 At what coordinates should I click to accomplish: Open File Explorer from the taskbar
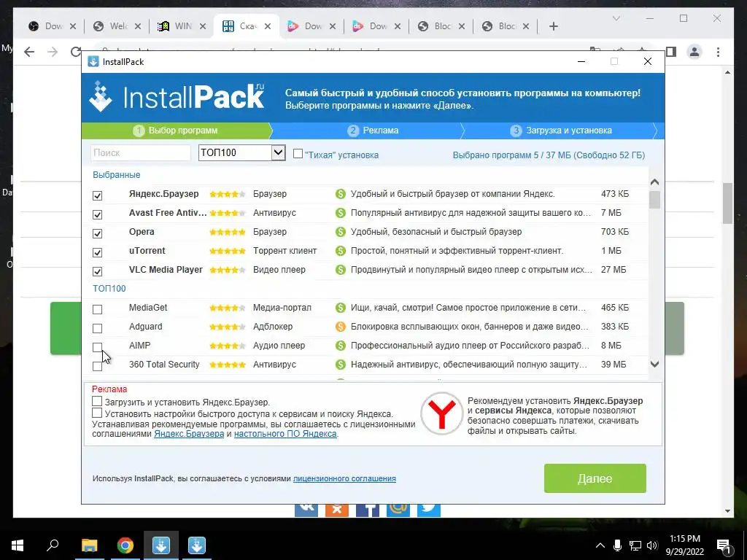click(x=89, y=545)
